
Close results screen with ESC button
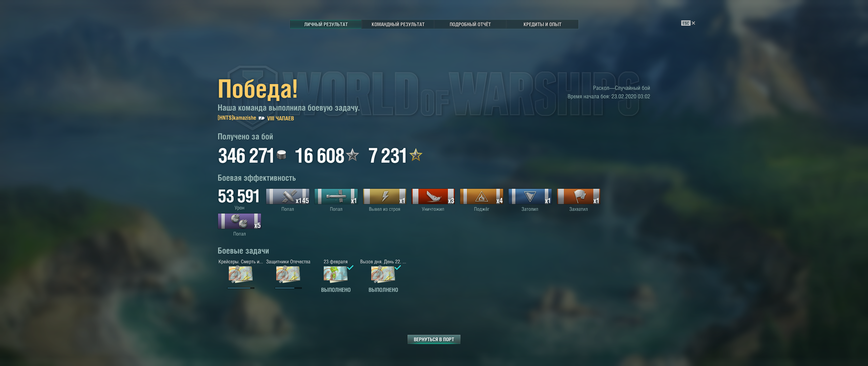point(688,23)
